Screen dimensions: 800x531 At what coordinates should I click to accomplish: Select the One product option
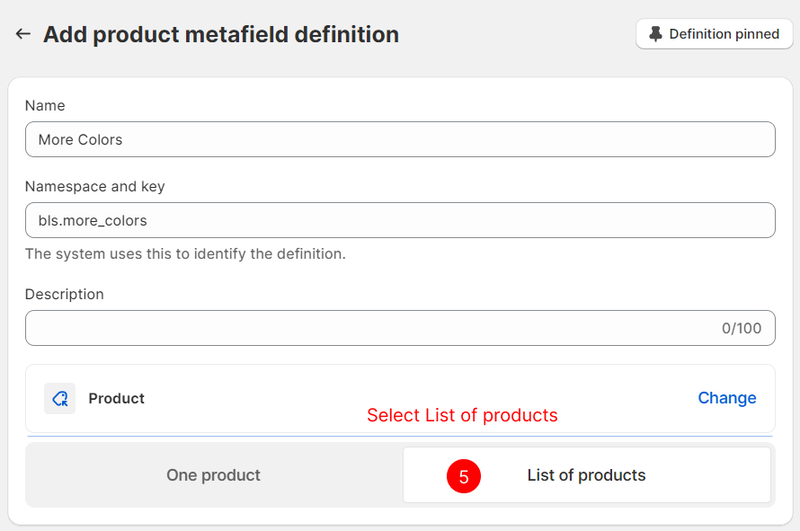coord(213,475)
